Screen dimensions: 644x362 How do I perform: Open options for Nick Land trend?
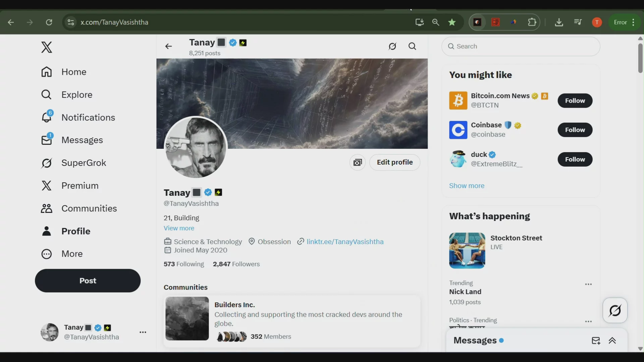[588, 284]
